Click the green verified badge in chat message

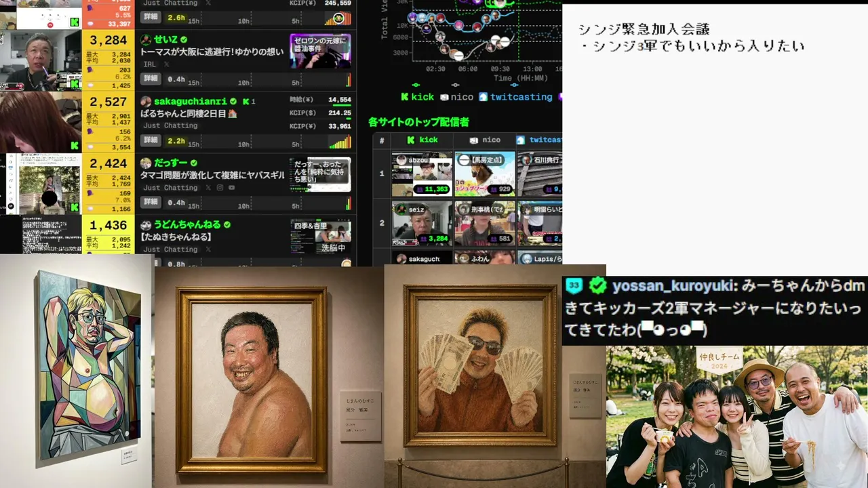597,286
